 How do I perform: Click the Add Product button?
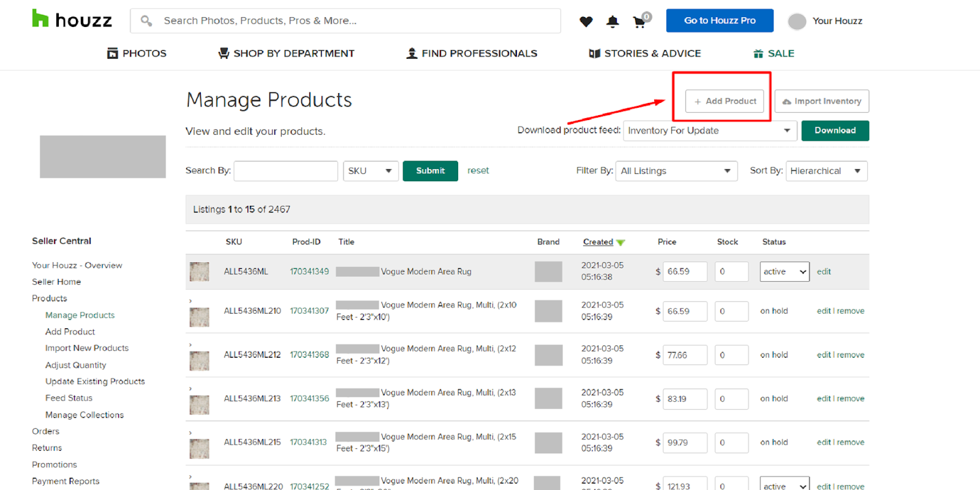coord(725,101)
